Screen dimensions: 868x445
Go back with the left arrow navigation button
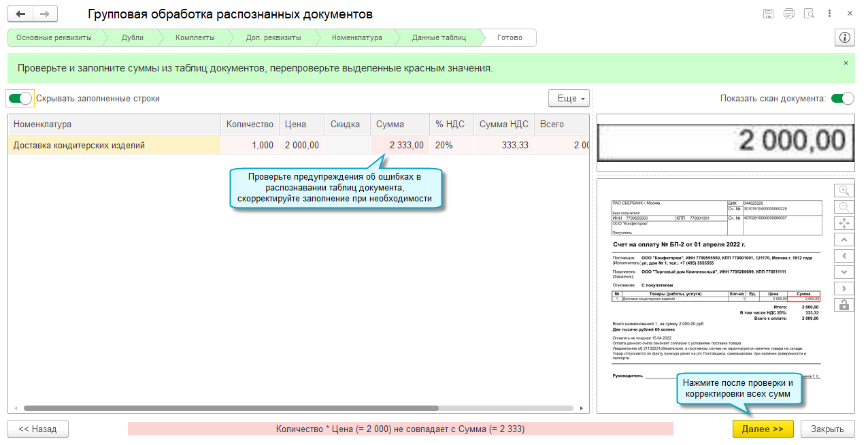coord(20,14)
